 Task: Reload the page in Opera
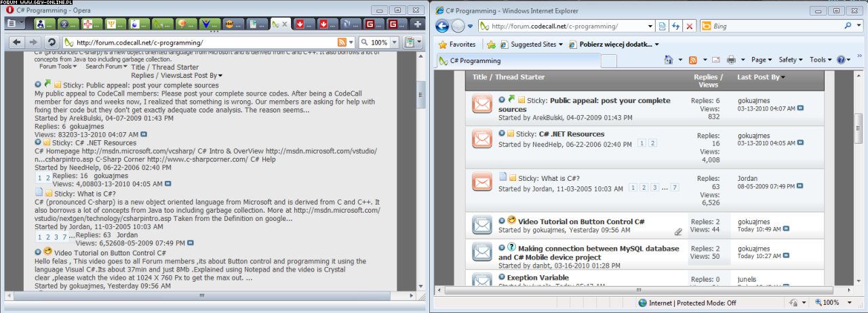51,42
